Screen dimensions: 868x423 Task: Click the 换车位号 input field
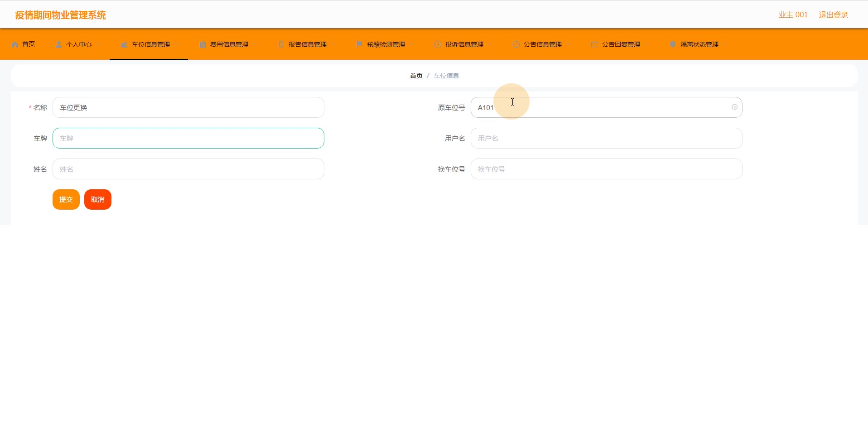pos(607,169)
